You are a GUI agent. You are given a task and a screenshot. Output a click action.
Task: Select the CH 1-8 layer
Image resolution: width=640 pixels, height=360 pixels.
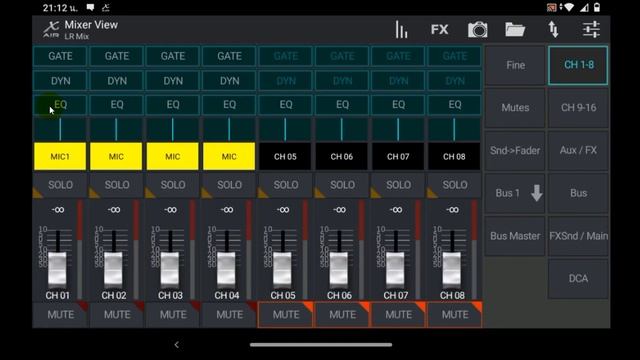(578, 65)
